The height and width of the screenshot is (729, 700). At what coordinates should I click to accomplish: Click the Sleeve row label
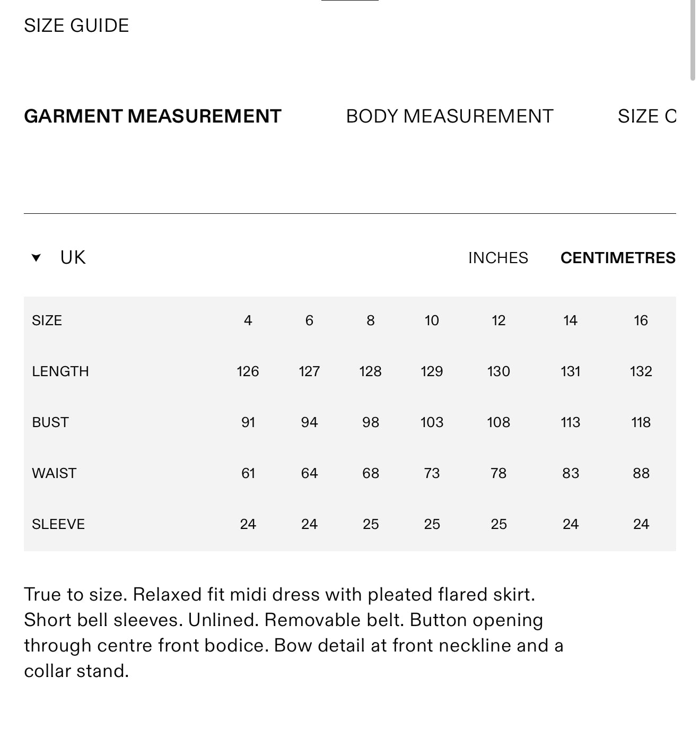point(58,524)
